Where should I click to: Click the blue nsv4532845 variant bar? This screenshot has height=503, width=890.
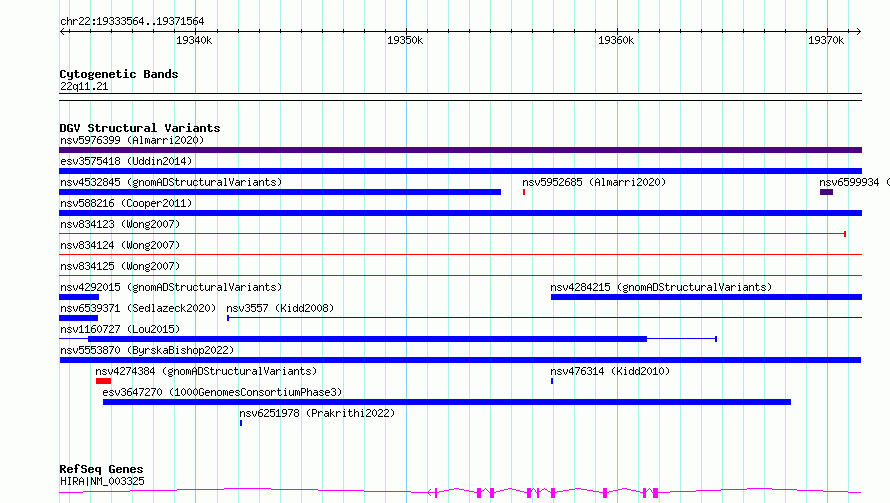click(x=280, y=192)
